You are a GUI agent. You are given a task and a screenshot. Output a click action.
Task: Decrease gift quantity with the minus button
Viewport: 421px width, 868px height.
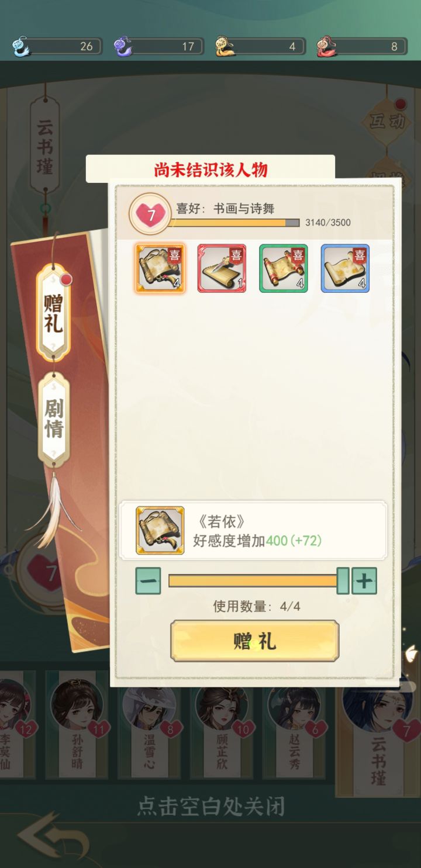tap(148, 581)
